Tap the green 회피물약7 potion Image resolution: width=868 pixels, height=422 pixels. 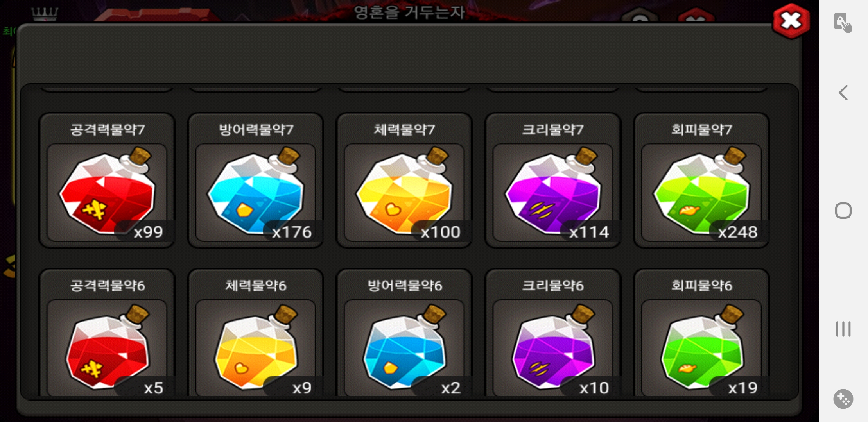point(701,181)
